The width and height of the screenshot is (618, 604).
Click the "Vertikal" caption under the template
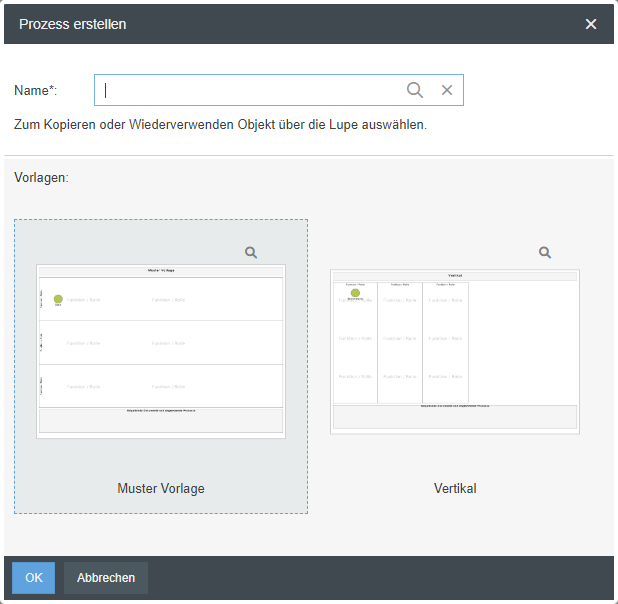455,489
